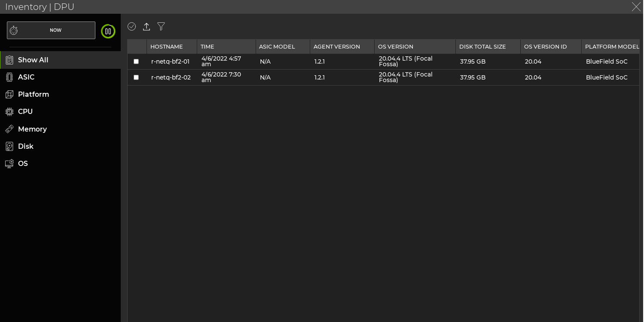This screenshot has height=322, width=644.
Task: Click hostname r-netq-bf2-01
Action: (170, 61)
